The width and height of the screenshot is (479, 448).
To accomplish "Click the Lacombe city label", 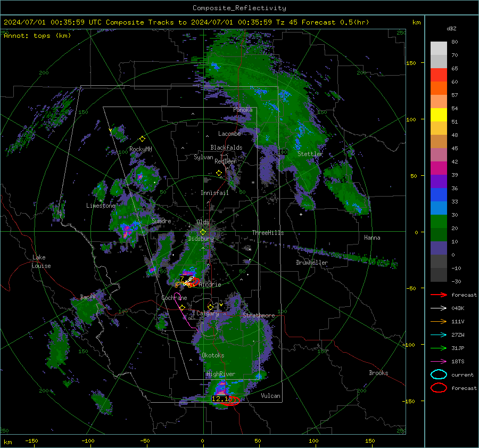I will coord(229,134).
